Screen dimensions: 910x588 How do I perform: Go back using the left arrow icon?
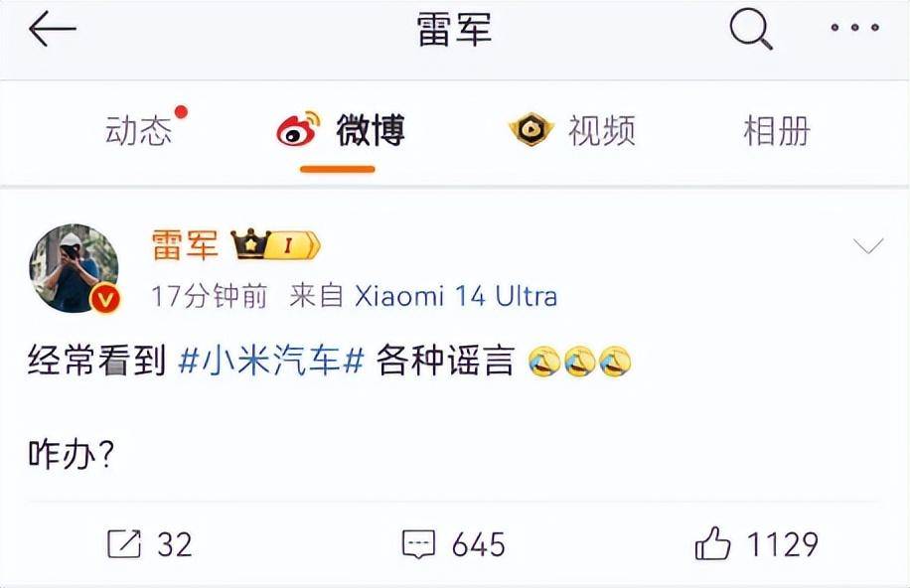tap(53, 29)
